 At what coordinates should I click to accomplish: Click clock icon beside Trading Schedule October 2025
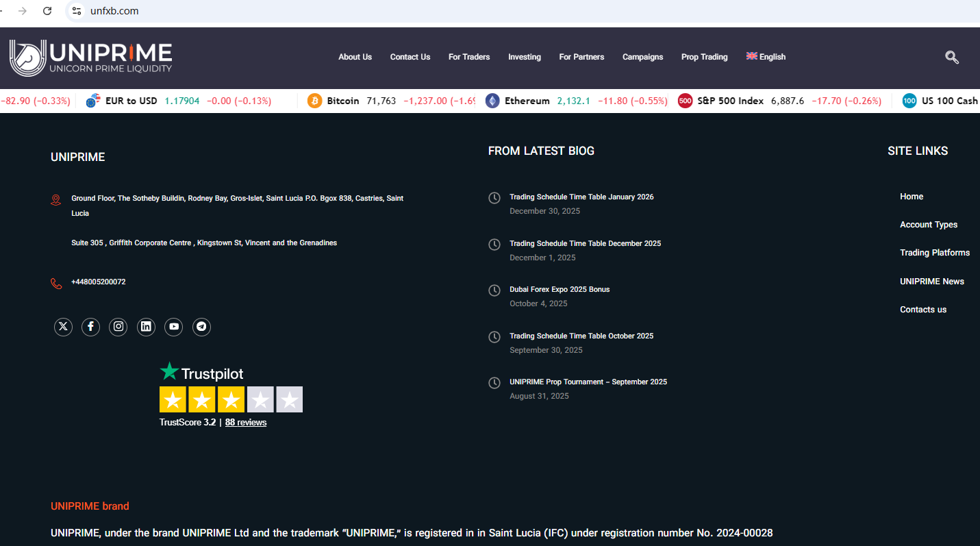tap(494, 337)
